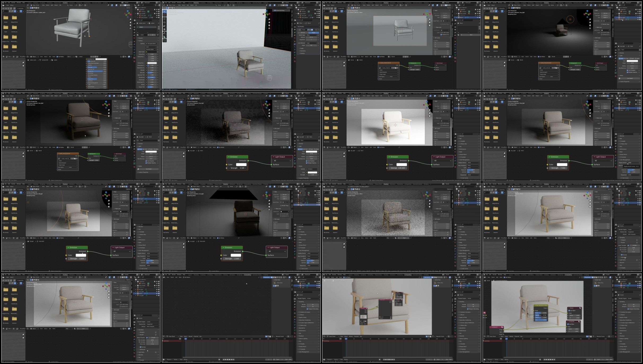Image resolution: width=643 pixels, height=364 pixels.
Task: Hide key_light via eye icon in Strength 5.500 frame
Action: (317, 108)
